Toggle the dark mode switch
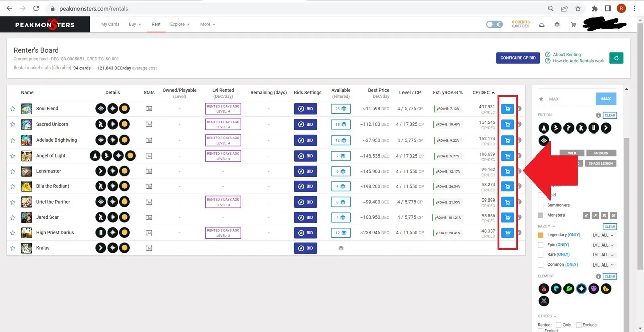644x332 pixels. click(x=494, y=24)
